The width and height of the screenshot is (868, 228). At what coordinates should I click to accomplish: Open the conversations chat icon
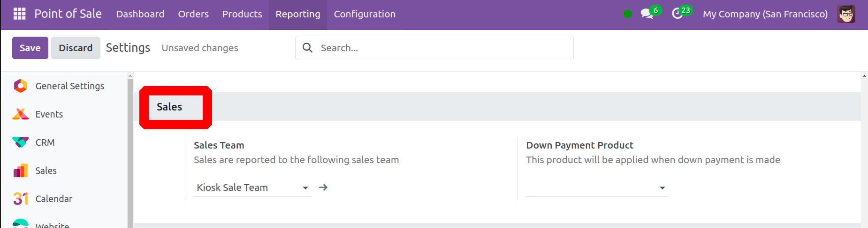tap(647, 14)
